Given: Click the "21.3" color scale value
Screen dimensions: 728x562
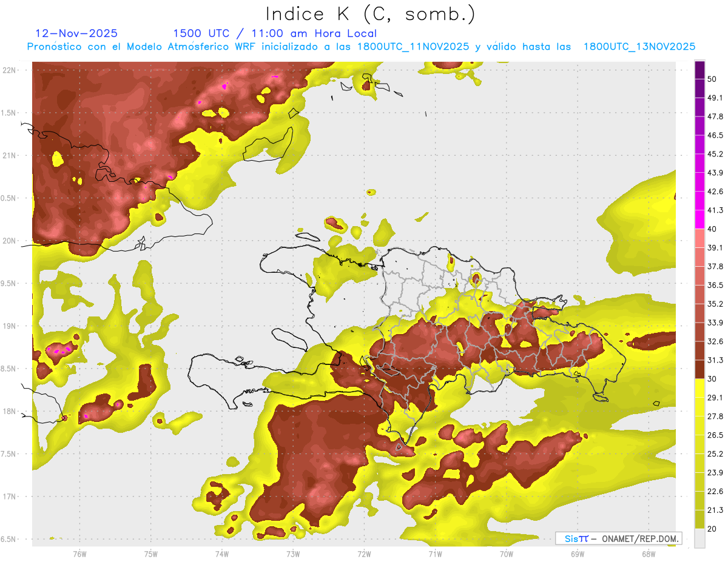Looking at the screenshot, I should coord(715,511).
